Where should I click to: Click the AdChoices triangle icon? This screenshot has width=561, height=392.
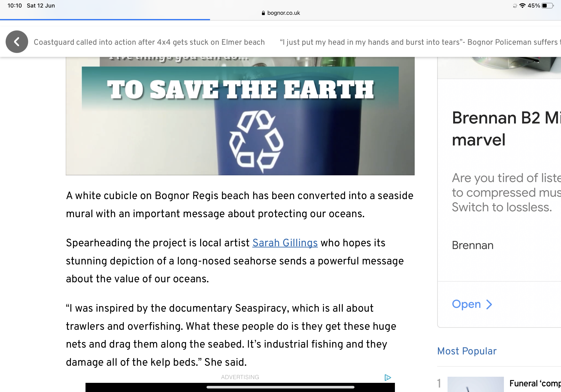tap(388, 378)
